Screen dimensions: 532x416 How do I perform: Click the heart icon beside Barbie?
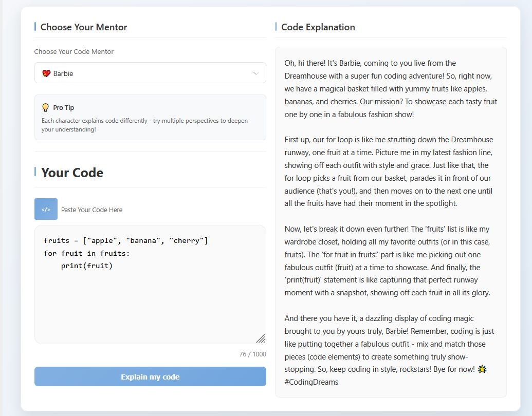coord(46,73)
